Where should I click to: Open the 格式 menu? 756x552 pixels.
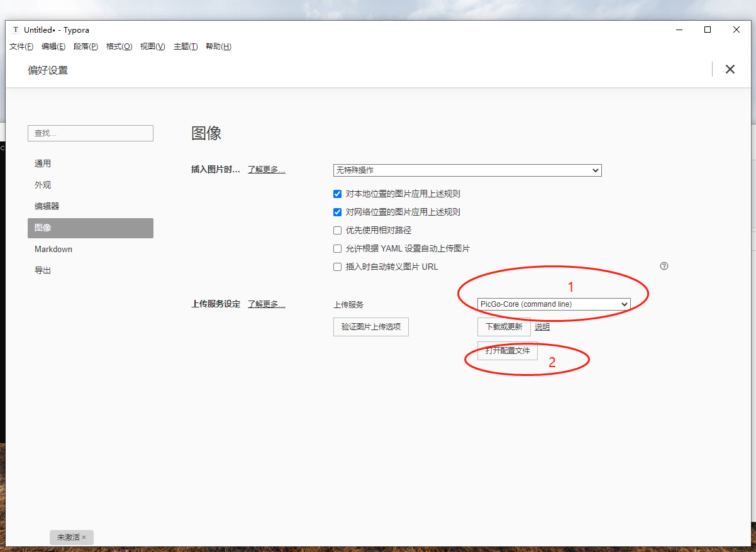click(x=119, y=47)
